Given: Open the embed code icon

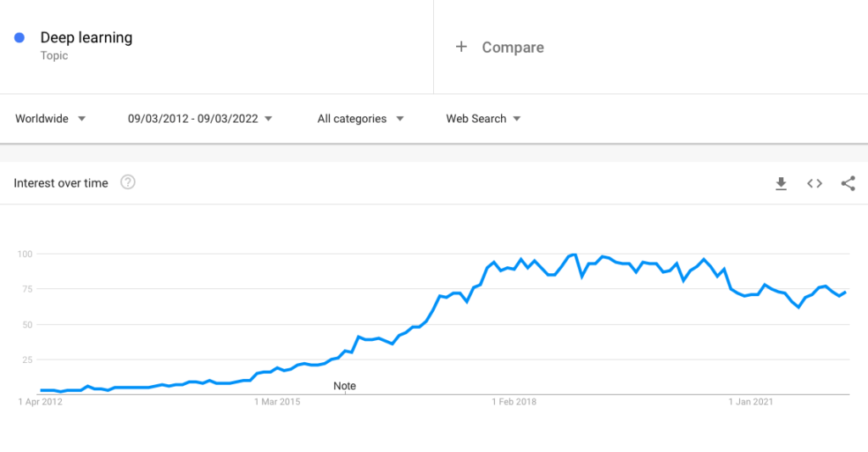Looking at the screenshot, I should coord(815,183).
